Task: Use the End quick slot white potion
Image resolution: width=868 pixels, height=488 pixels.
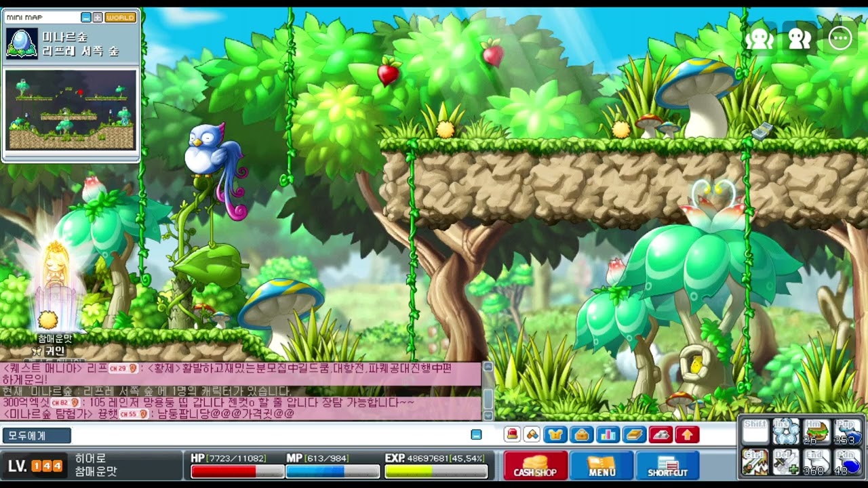Action: [816, 462]
